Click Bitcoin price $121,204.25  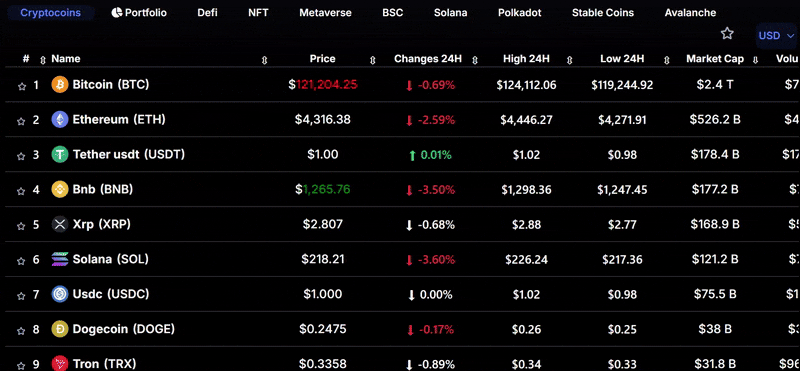323,85
